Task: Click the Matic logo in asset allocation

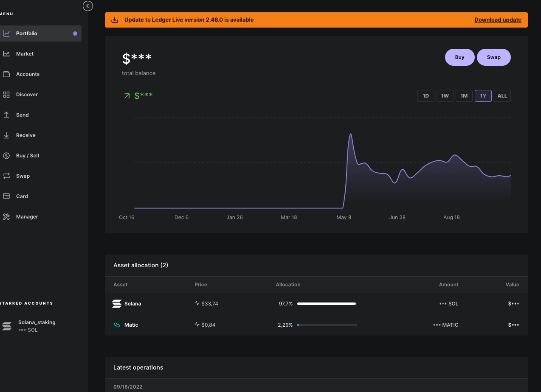Action: click(116, 325)
